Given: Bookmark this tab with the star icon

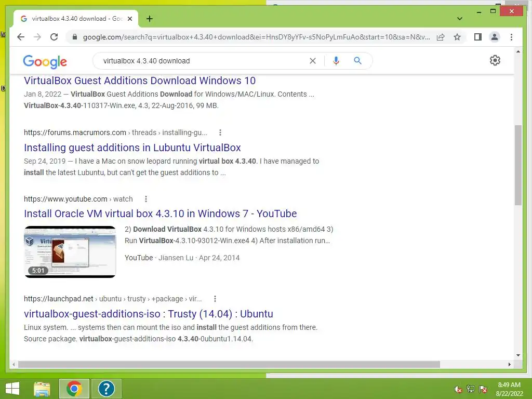Looking at the screenshot, I should click(457, 37).
